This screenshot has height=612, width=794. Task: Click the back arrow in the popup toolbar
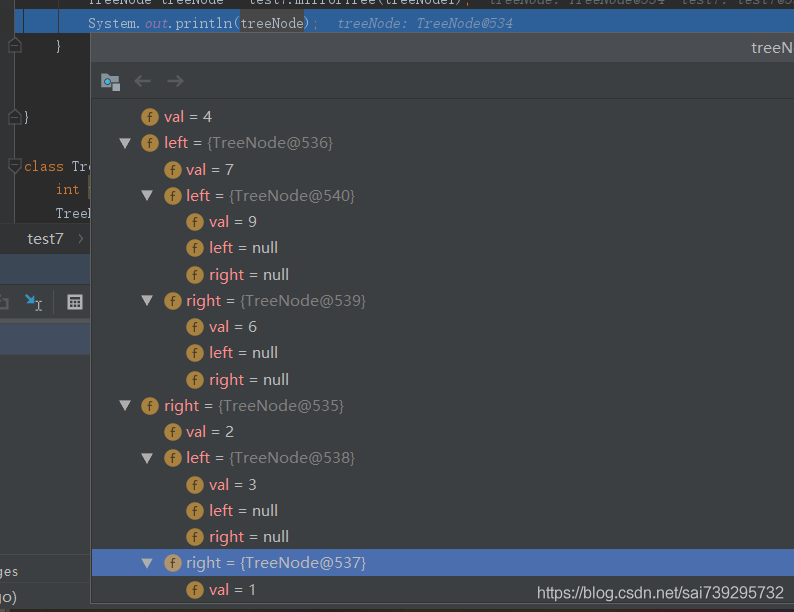click(x=143, y=81)
